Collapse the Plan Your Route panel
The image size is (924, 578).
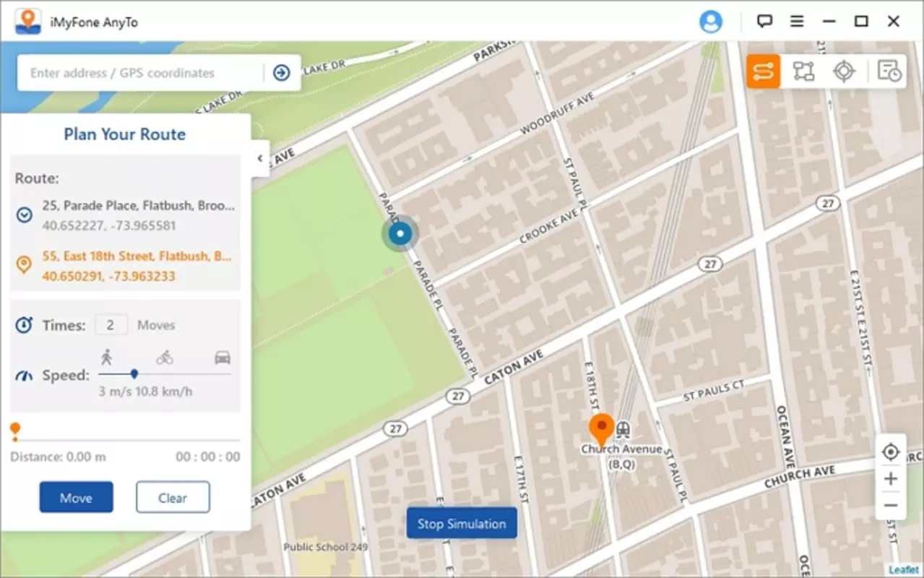coord(260,159)
